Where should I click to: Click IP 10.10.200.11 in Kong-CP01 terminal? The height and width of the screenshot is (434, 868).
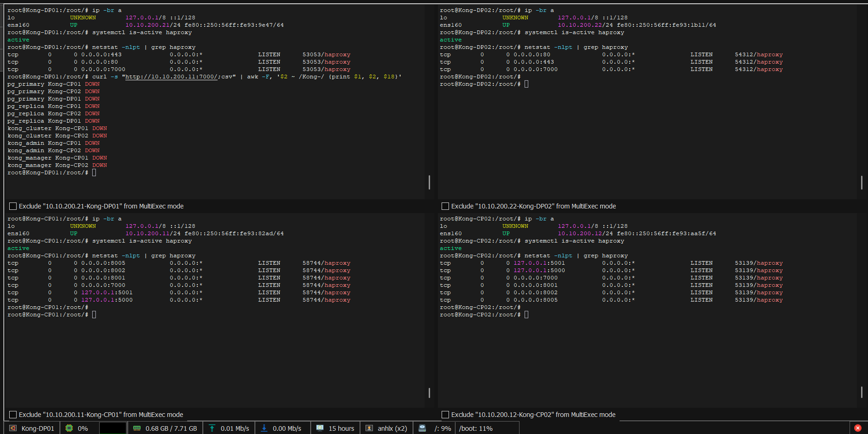point(148,233)
